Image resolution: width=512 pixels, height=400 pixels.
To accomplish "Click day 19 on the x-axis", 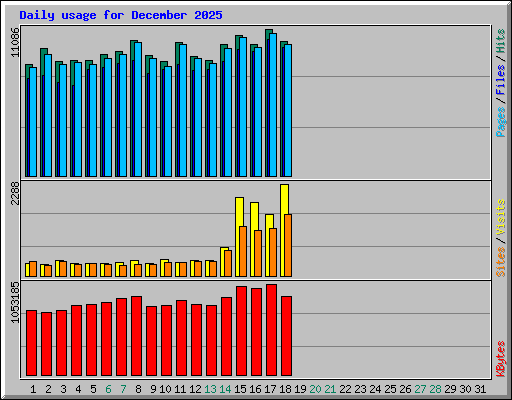I will click(300, 389).
